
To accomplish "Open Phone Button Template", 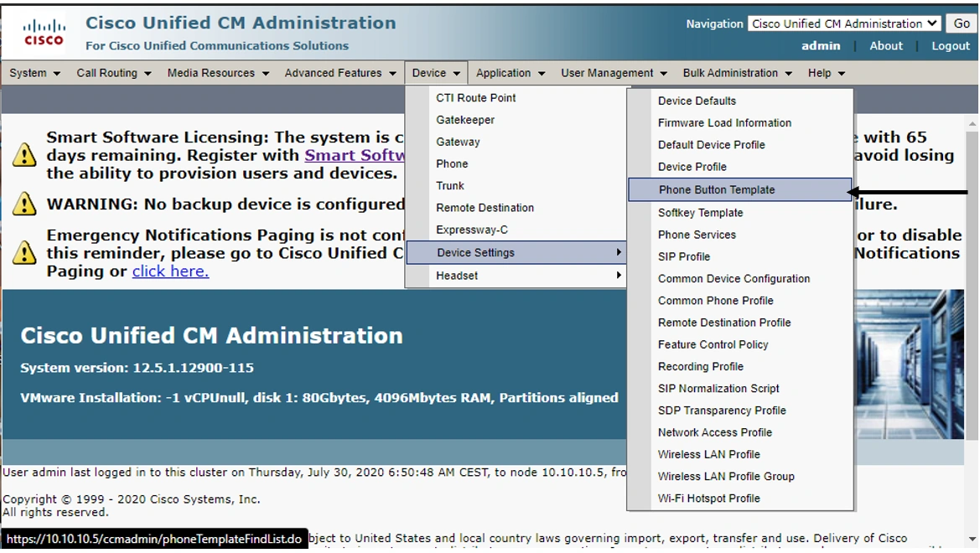I will [x=740, y=190].
